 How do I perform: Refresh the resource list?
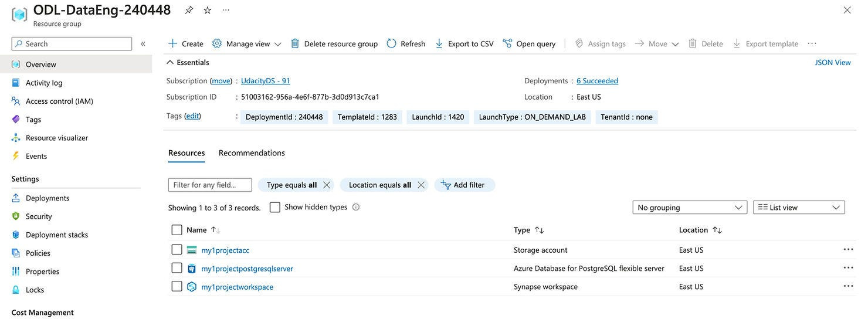click(x=406, y=44)
